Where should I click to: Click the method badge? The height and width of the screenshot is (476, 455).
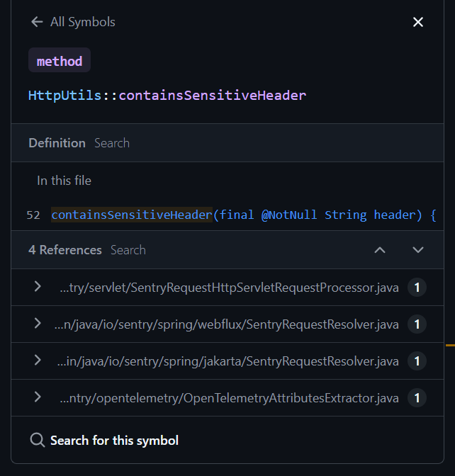pyautogui.click(x=60, y=60)
